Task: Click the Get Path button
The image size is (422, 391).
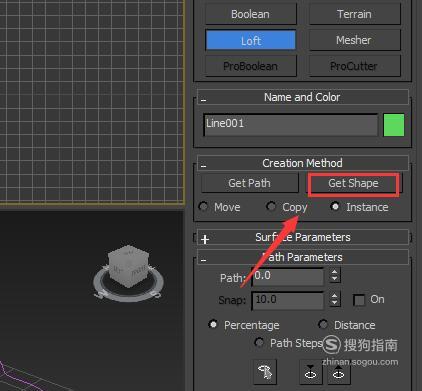Action: 250,183
